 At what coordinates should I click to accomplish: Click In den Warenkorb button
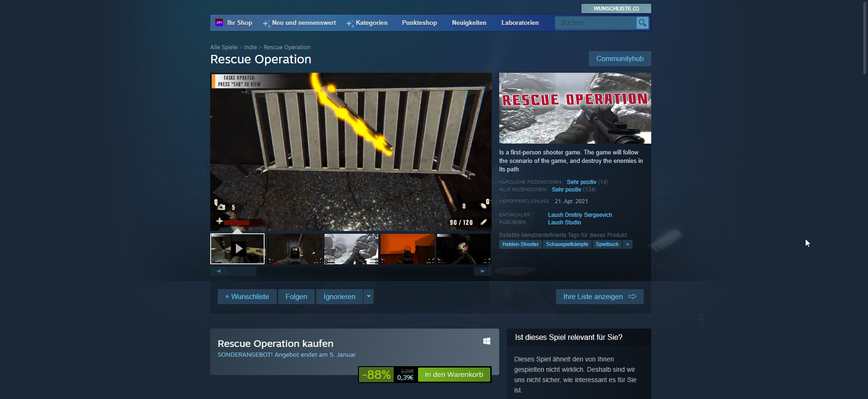(x=454, y=375)
